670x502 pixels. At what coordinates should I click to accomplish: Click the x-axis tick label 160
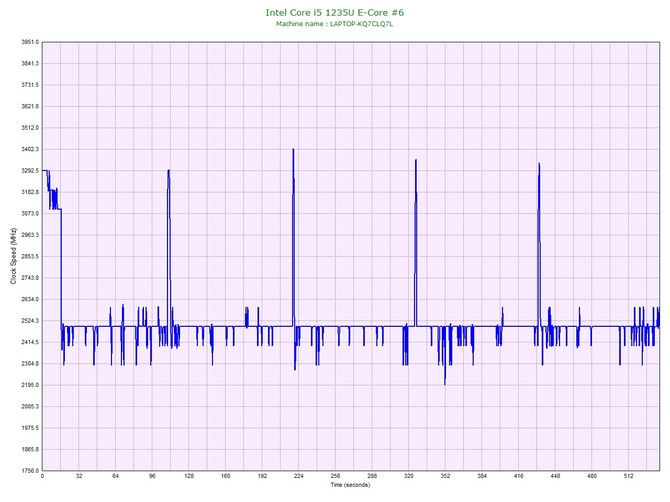coord(226,476)
